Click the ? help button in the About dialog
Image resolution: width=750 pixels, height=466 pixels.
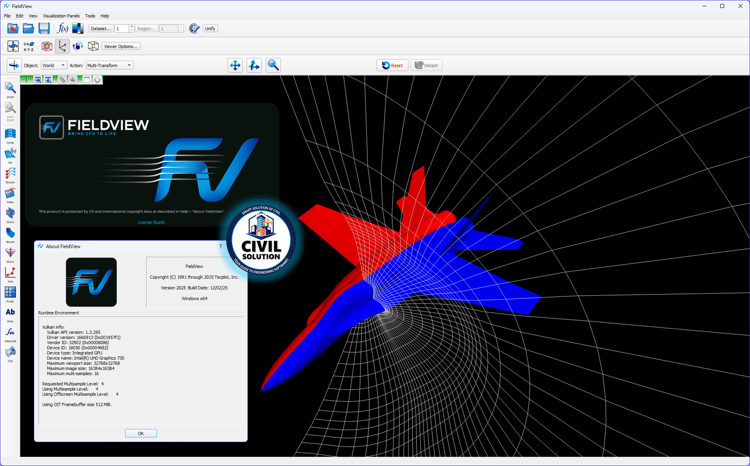click(x=221, y=246)
